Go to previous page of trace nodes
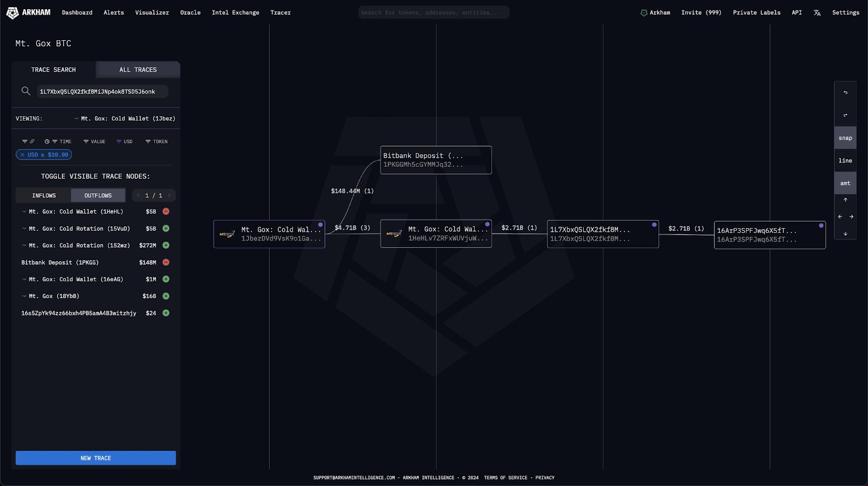868x486 pixels. [x=138, y=195]
